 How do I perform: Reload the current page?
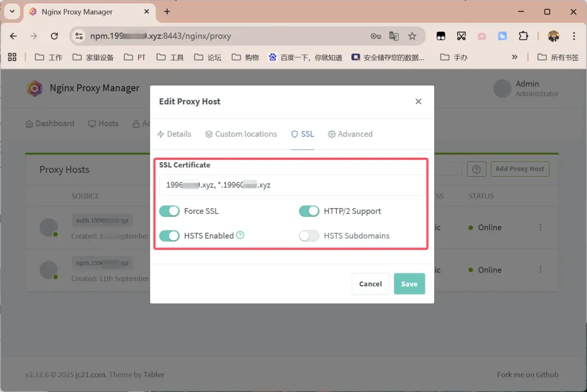tap(54, 36)
